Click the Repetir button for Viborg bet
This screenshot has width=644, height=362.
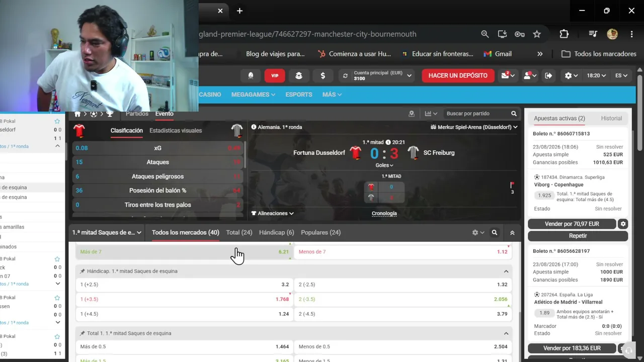[x=578, y=236]
